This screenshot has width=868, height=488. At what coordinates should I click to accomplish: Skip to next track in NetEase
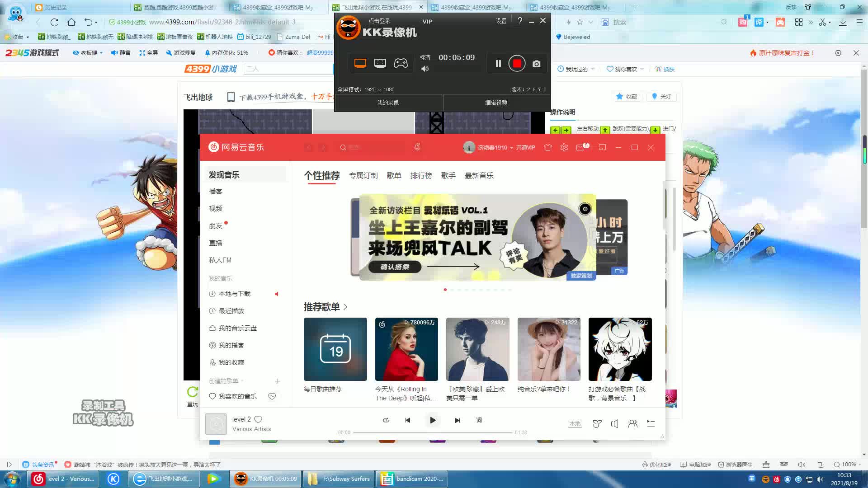pyautogui.click(x=457, y=420)
